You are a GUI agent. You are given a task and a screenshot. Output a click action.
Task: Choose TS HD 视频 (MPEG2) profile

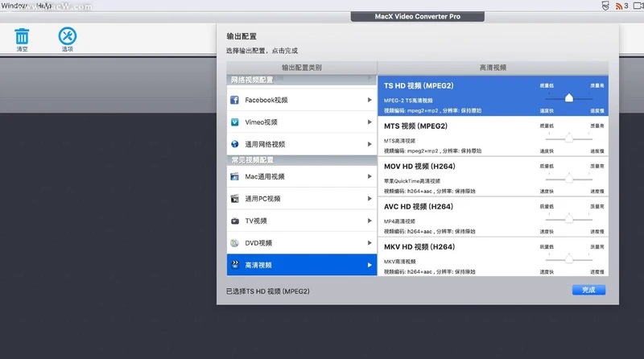(x=493, y=96)
